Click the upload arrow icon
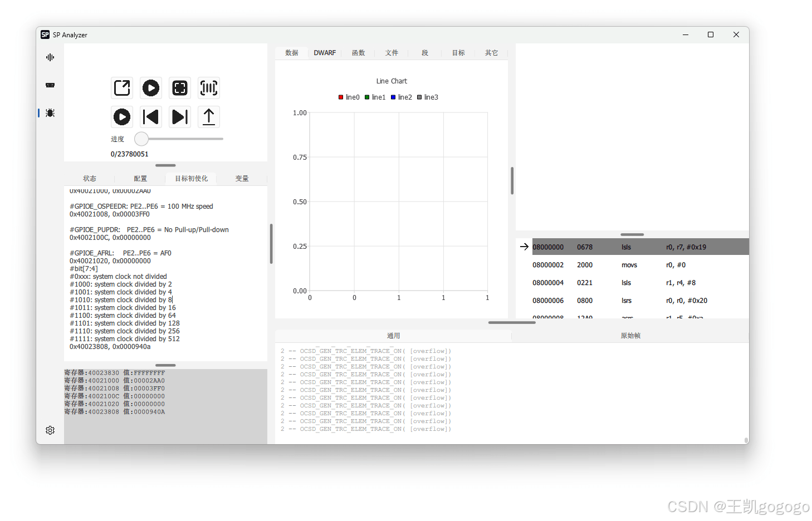The image size is (812, 521). pyautogui.click(x=209, y=117)
